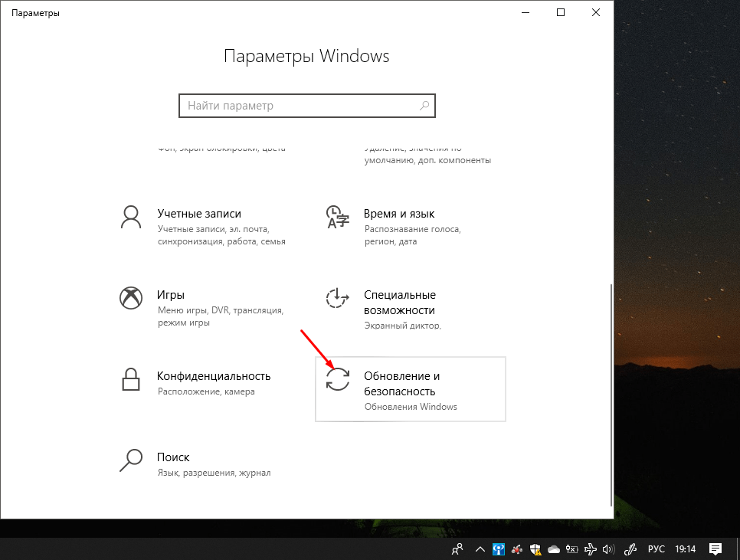Click the red tray icon next to Intel
Screen dimensions: 740x560
517,549
